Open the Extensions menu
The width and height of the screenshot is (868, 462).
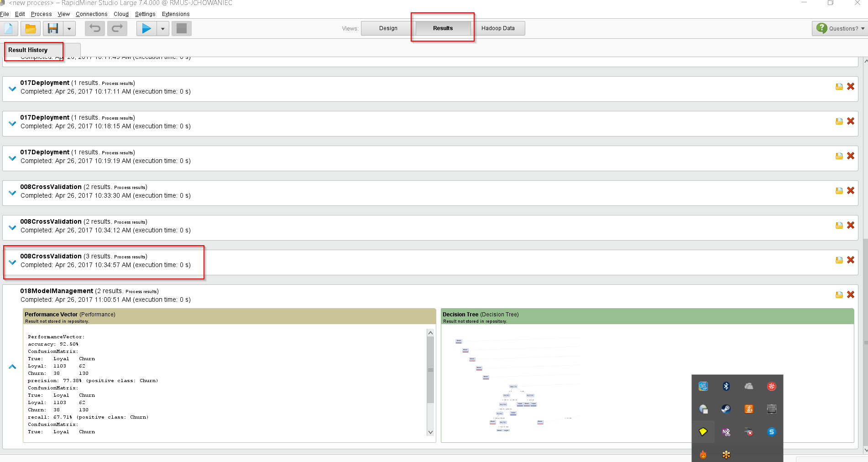point(176,14)
